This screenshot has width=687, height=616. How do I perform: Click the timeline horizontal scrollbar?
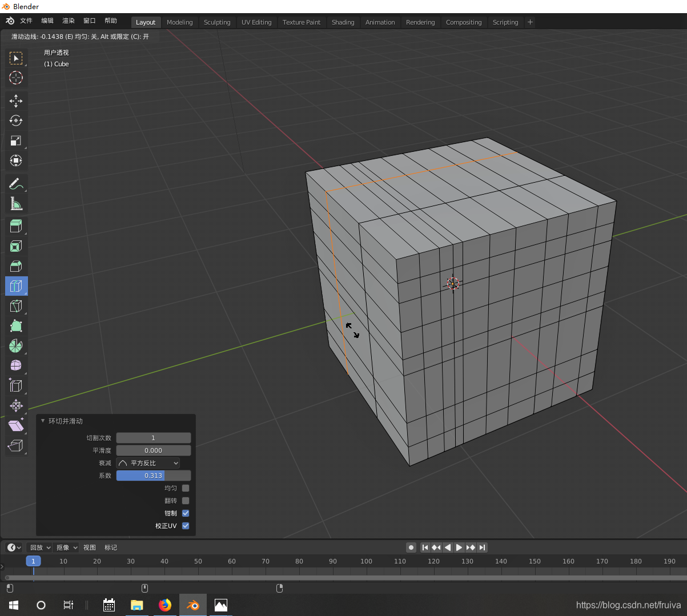[x=345, y=578]
